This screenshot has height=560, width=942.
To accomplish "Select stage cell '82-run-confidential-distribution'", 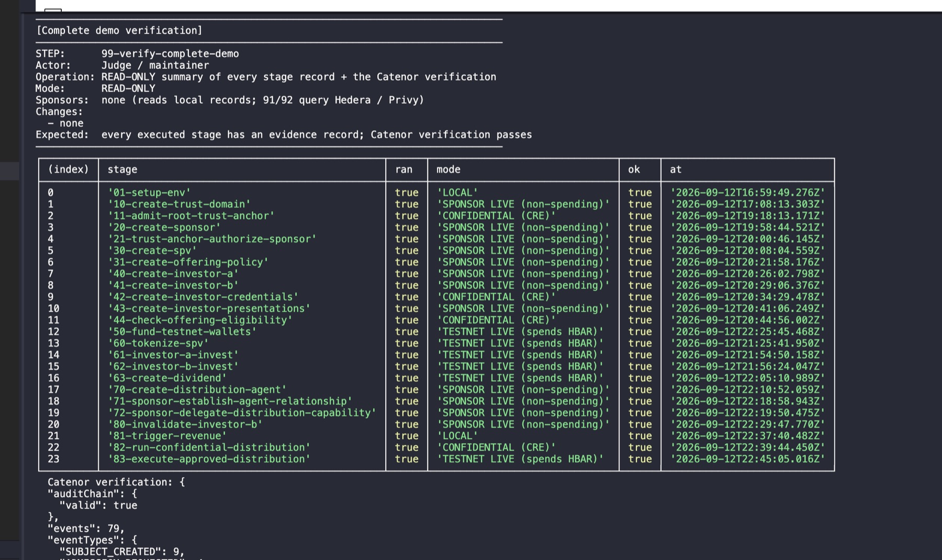I will [x=209, y=447].
